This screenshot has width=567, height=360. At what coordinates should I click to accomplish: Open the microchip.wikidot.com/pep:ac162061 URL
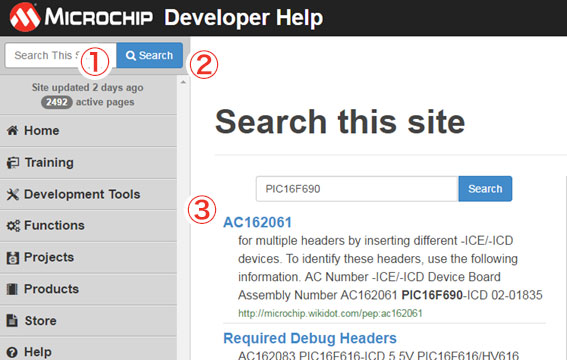pos(330,313)
